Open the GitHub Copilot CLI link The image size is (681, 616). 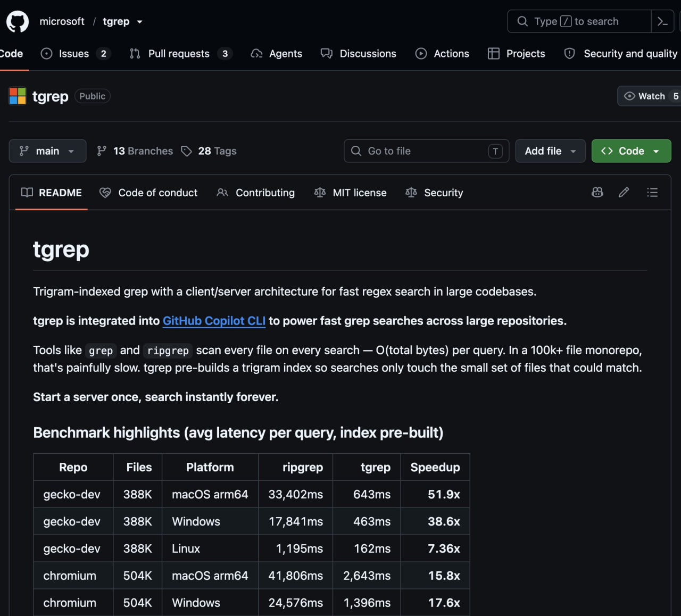coord(214,321)
